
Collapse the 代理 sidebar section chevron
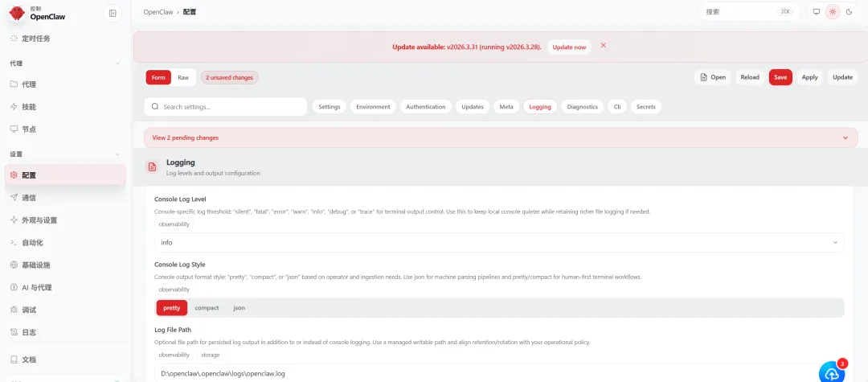117,64
